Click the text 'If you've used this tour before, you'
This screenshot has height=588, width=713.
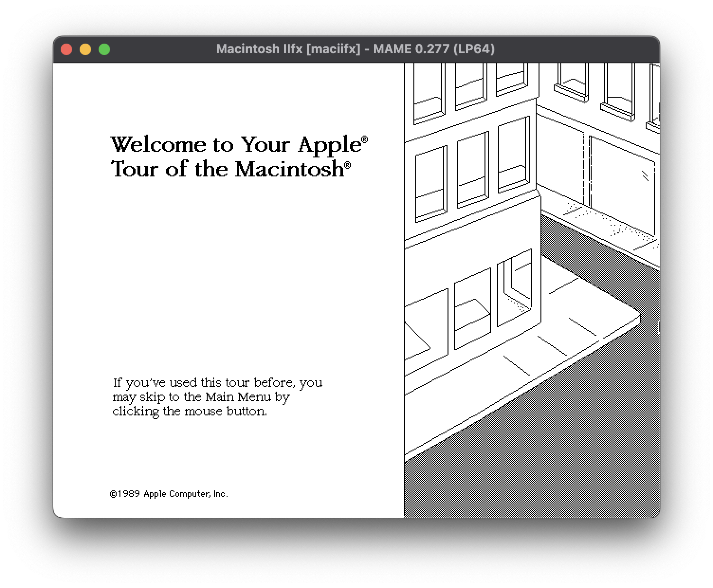pyautogui.click(x=218, y=383)
